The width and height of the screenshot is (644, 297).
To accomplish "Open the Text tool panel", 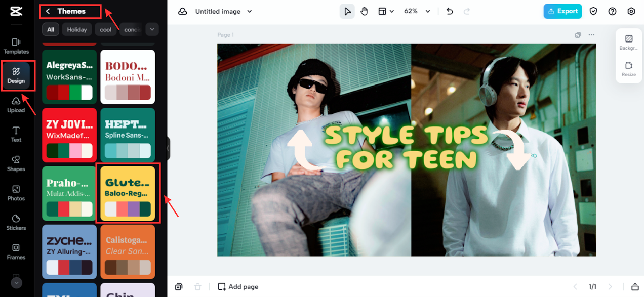I will click(16, 134).
